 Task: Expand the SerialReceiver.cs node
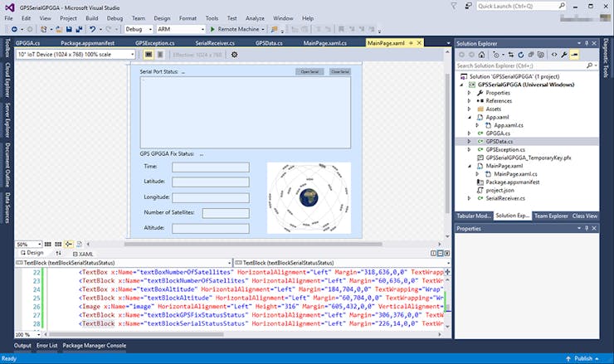(x=469, y=198)
